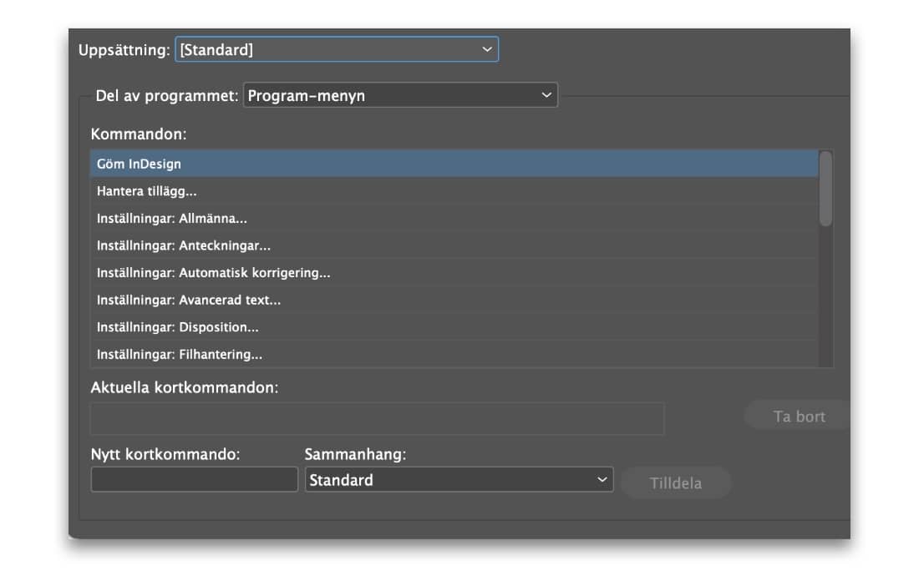Viewport: 924px width, 581px height.
Task: Select Hantera tillägg... in command list
Action: tap(454, 191)
